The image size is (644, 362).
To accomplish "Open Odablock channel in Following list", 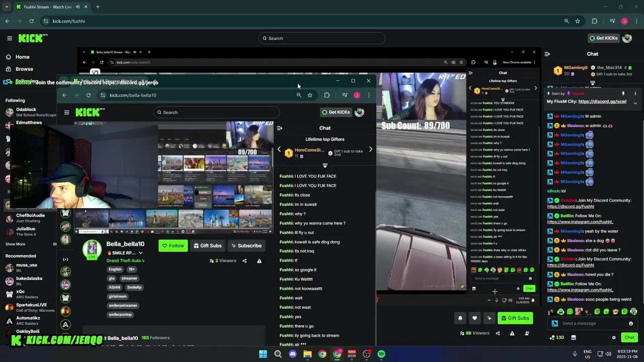I will pos(30,112).
